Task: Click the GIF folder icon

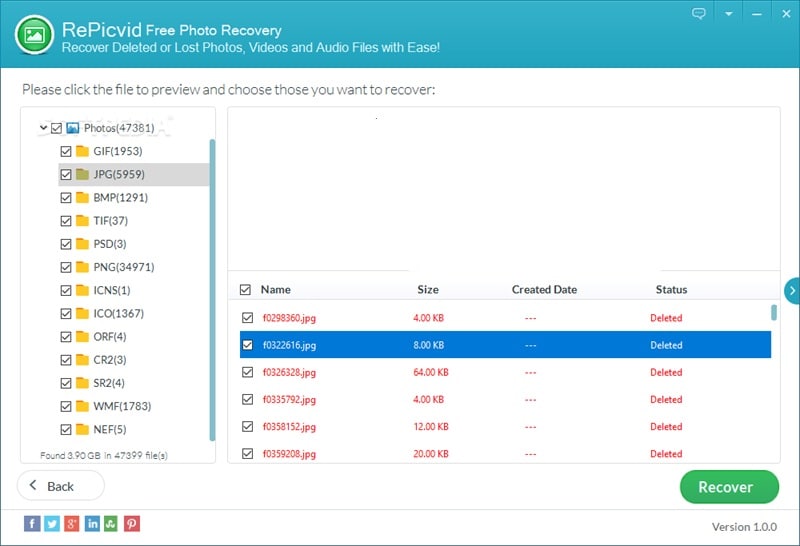Action: (82, 151)
